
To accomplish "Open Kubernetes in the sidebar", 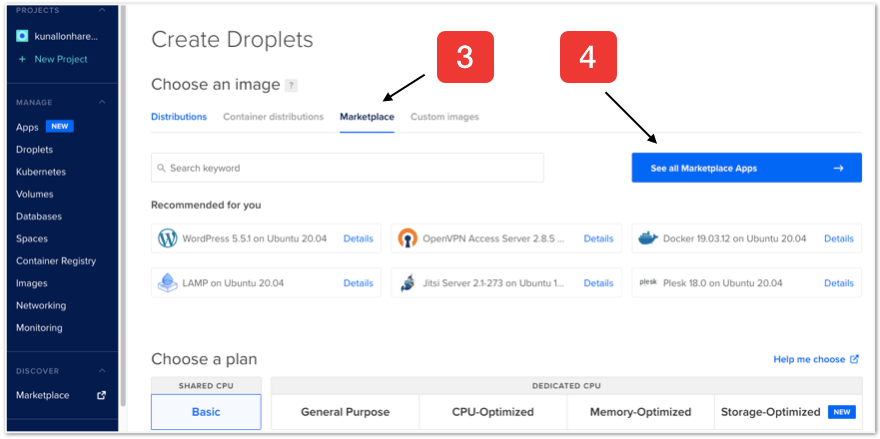I will click(40, 172).
